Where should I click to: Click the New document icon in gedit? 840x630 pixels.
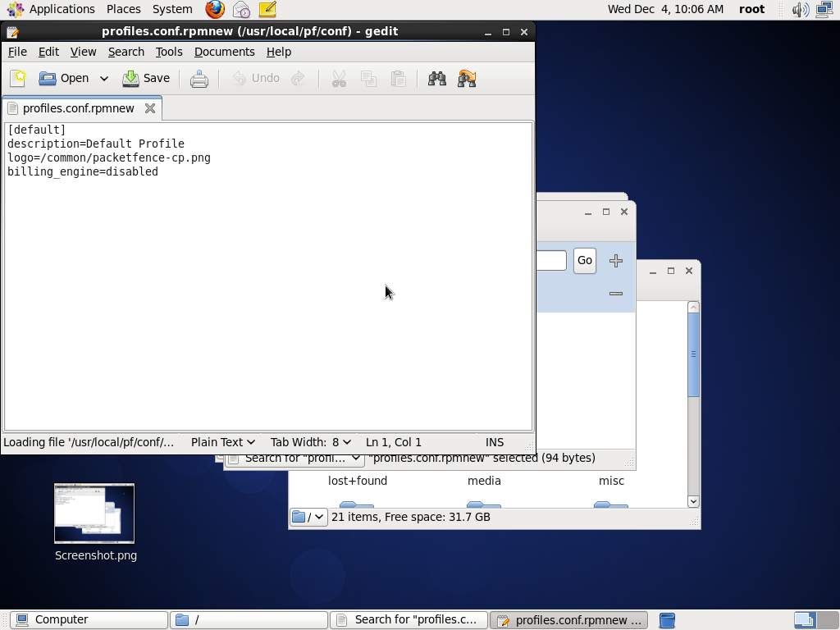tap(18, 78)
